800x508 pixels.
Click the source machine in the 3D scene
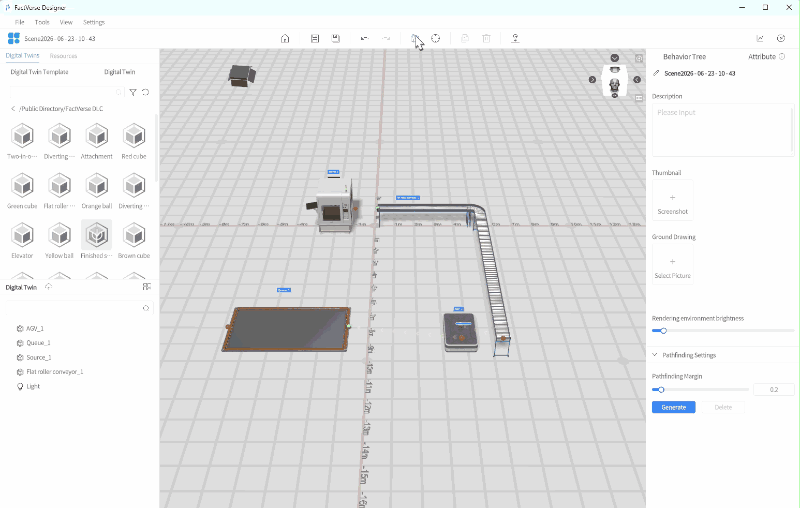(333, 205)
